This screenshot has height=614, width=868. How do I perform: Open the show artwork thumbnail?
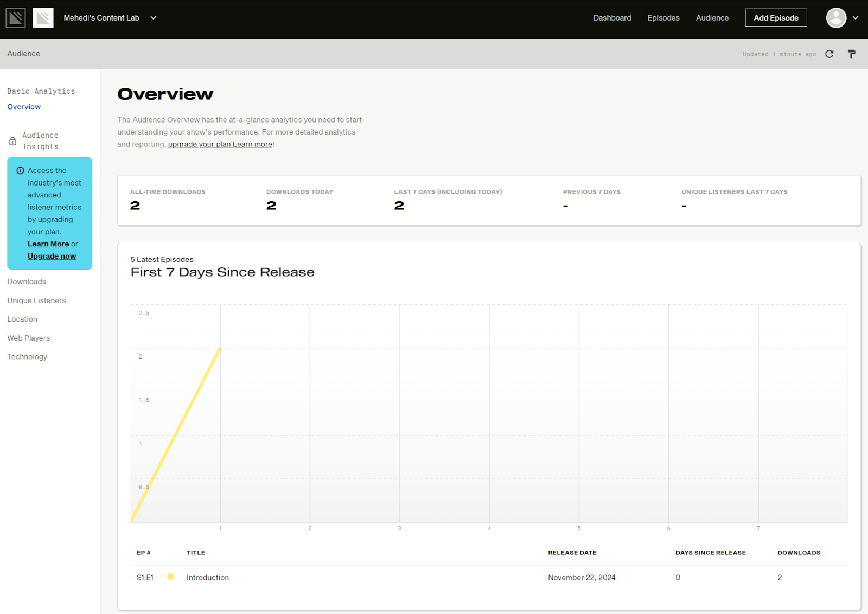point(43,18)
